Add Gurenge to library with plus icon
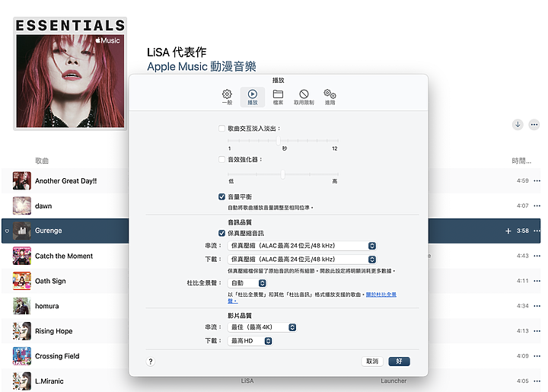Image resolution: width=548 pixels, height=392 pixels. coord(508,231)
